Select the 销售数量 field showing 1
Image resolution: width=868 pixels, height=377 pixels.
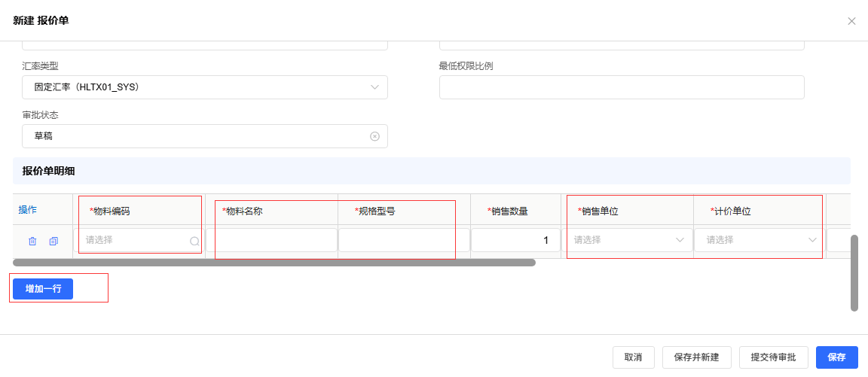[515, 240]
